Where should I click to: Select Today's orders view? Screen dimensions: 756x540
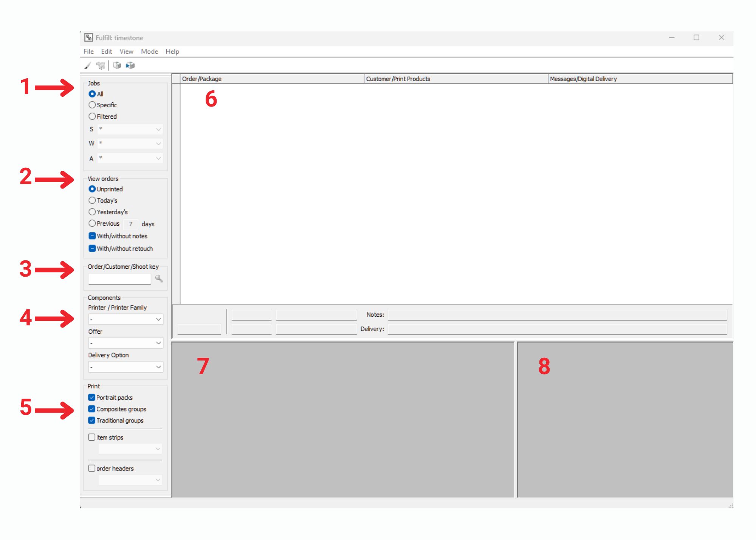(x=92, y=200)
